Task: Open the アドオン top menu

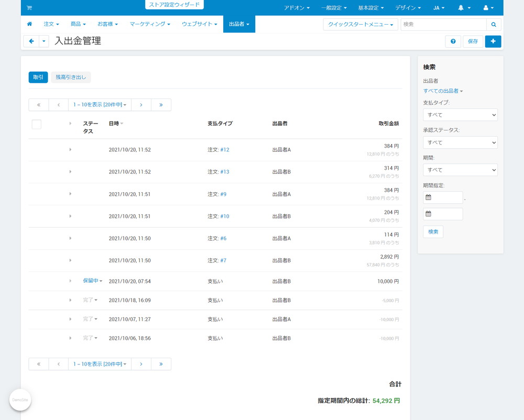Action: [297, 8]
